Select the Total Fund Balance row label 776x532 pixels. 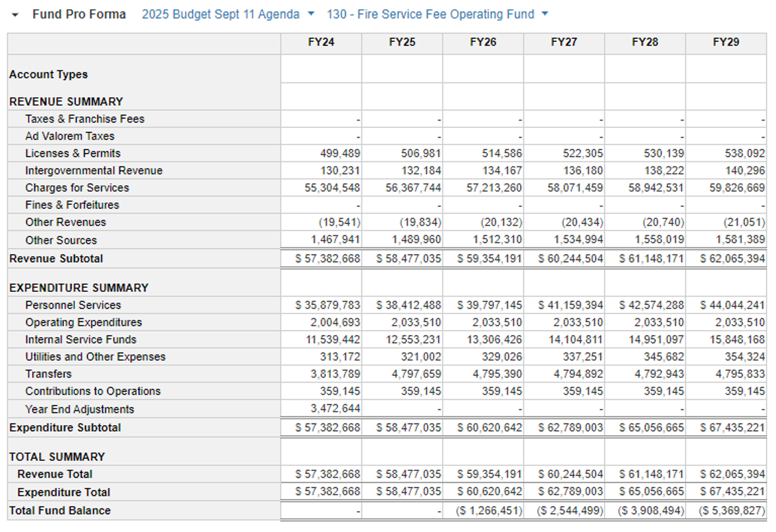tap(60, 511)
